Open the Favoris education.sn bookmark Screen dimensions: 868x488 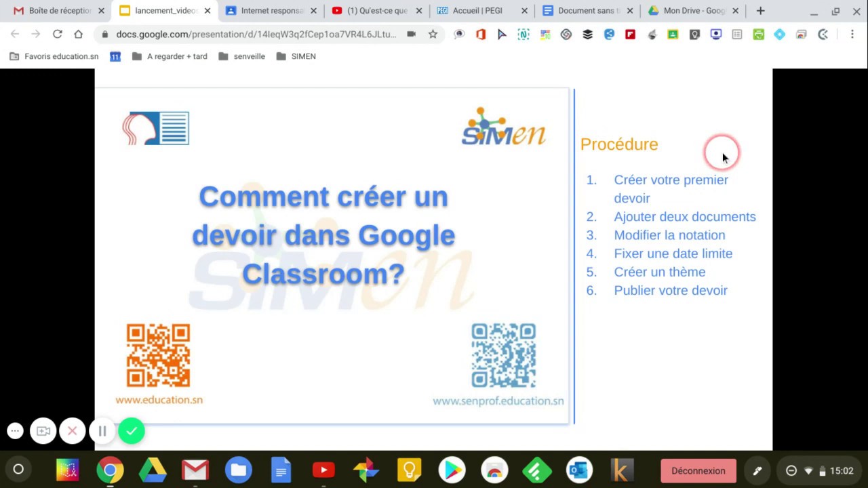click(54, 56)
